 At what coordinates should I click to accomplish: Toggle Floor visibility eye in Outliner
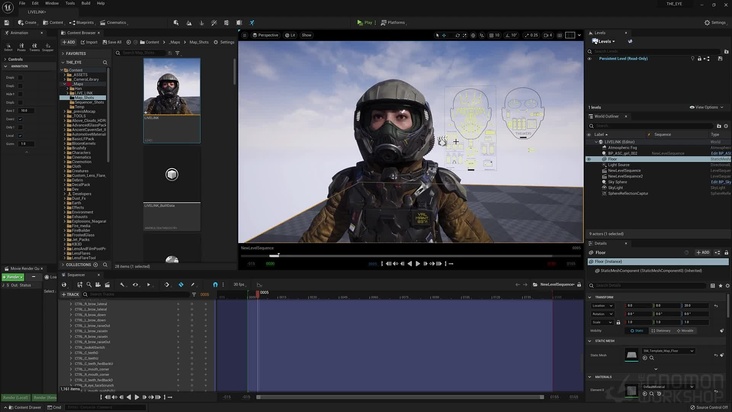(589, 159)
